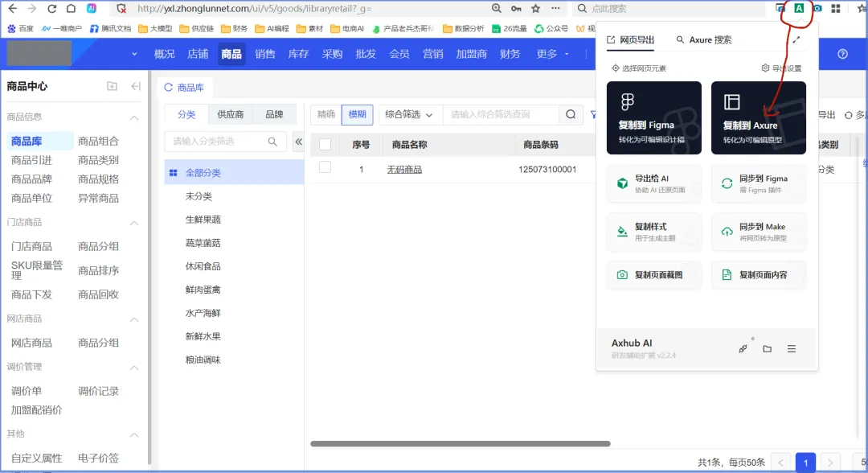Image resolution: width=868 pixels, height=473 pixels.
Task: Switch to the Axure 搜索 tab
Action: coord(703,40)
